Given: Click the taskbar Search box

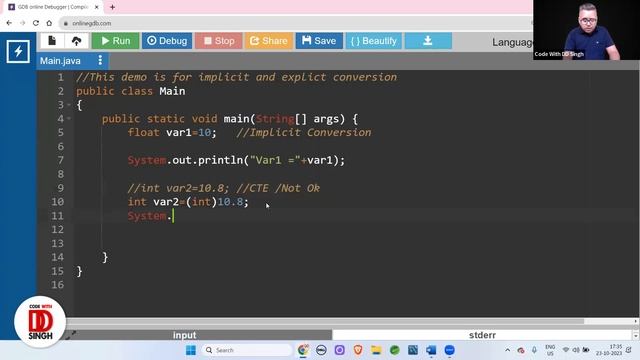Looking at the screenshot, I should 247,350.
